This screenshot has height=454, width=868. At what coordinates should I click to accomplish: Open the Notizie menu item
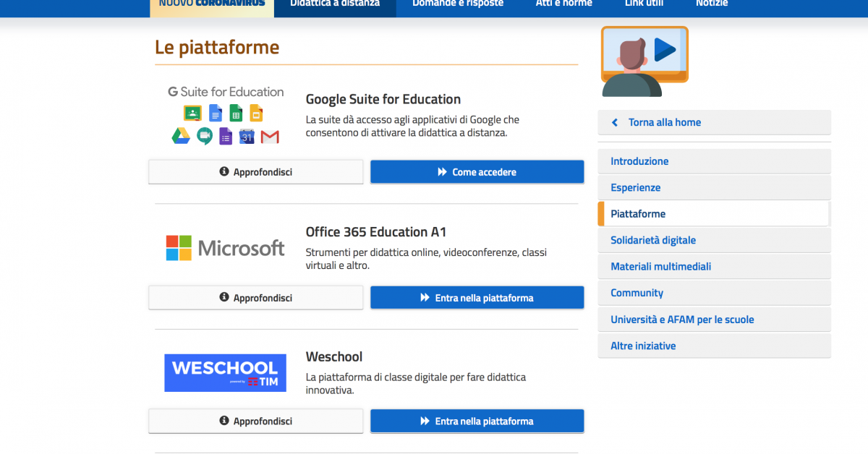(x=712, y=4)
